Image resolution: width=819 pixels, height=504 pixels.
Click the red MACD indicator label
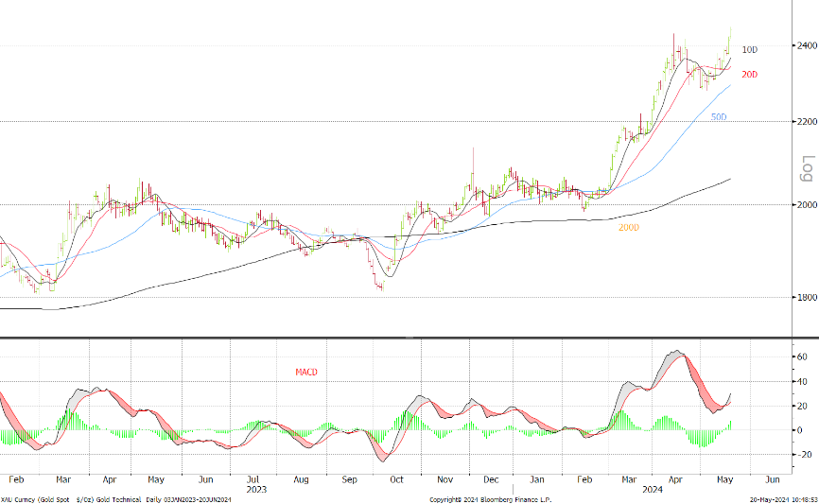(306, 372)
